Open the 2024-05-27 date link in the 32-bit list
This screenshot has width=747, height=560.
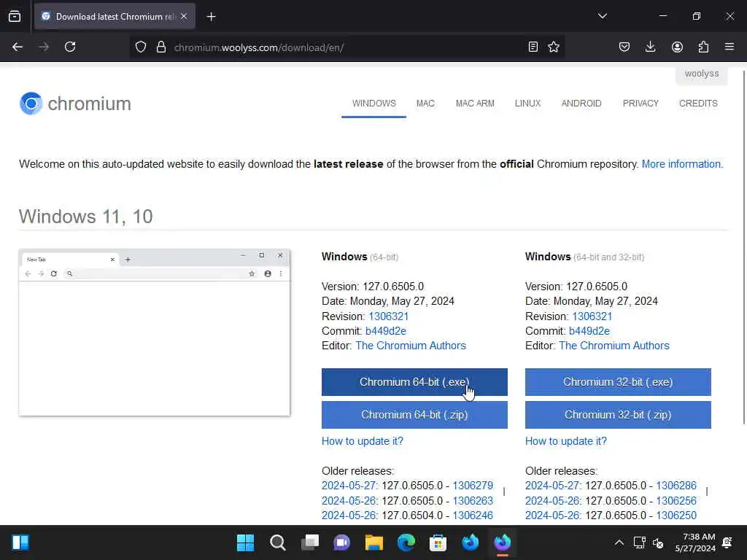tap(552, 486)
